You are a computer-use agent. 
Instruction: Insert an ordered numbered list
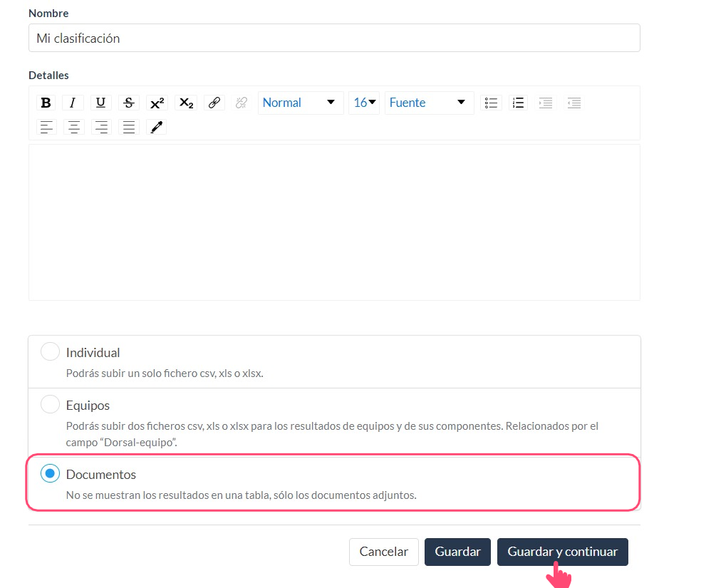519,103
